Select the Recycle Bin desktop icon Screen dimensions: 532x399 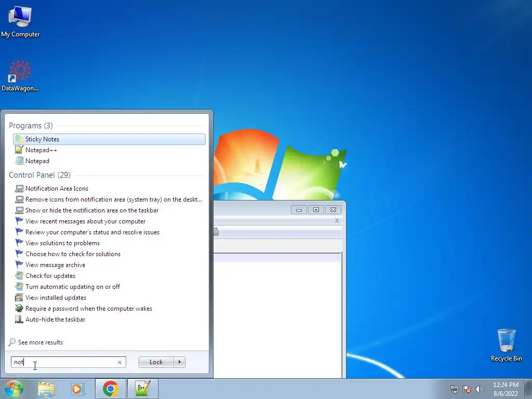point(506,345)
